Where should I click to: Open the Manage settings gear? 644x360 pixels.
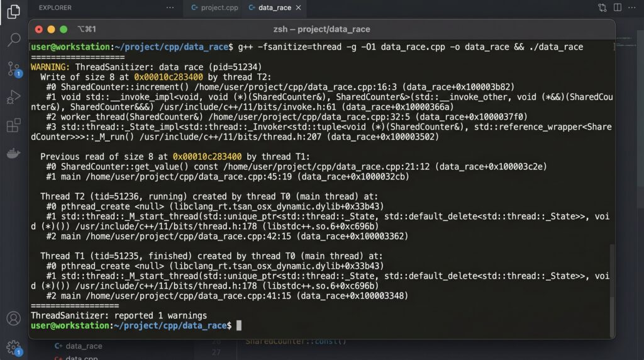pyautogui.click(x=14, y=347)
